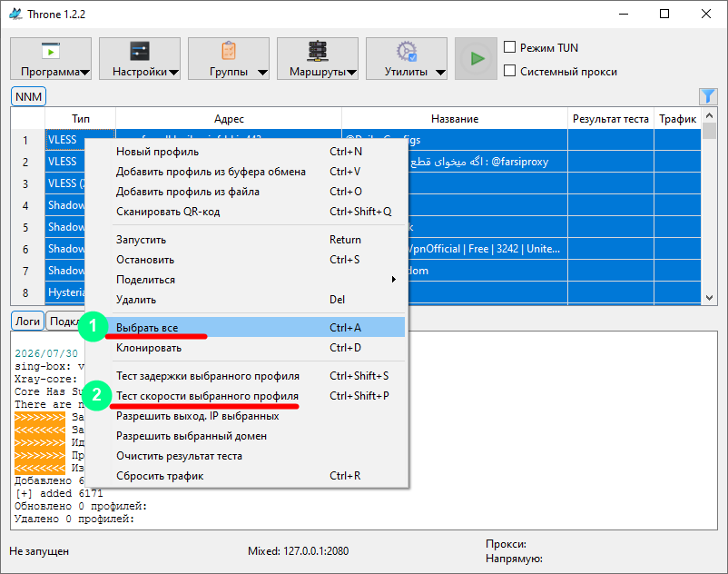Viewport: 728px width, 574px height.
Task: Click the Mixed: 127.0.0.1:2080 status text
Action: pos(298,551)
